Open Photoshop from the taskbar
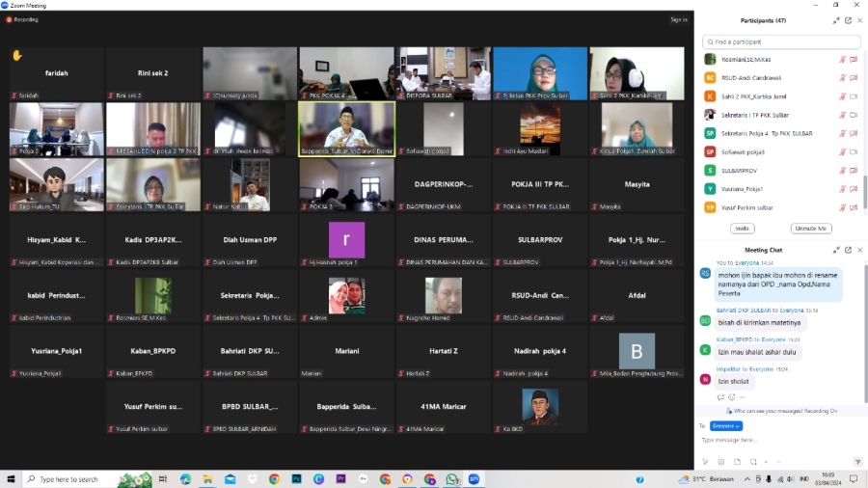This screenshot has width=868, height=488. (296, 479)
